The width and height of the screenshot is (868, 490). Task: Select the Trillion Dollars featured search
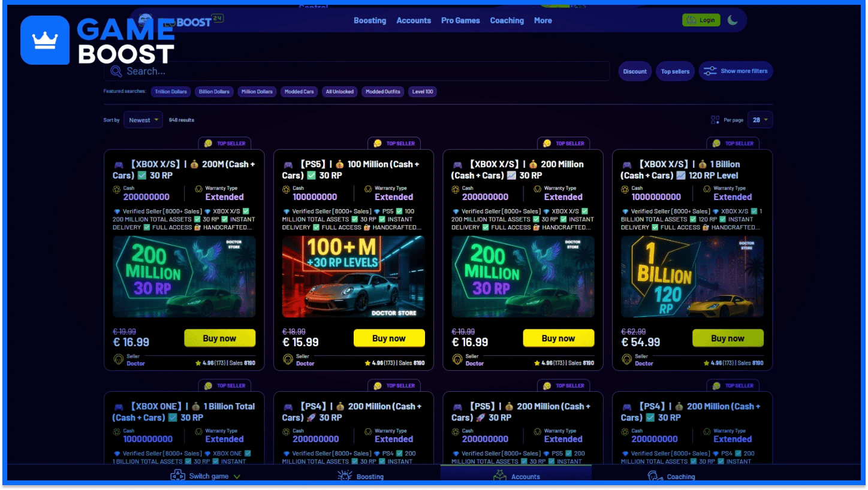pyautogui.click(x=171, y=92)
